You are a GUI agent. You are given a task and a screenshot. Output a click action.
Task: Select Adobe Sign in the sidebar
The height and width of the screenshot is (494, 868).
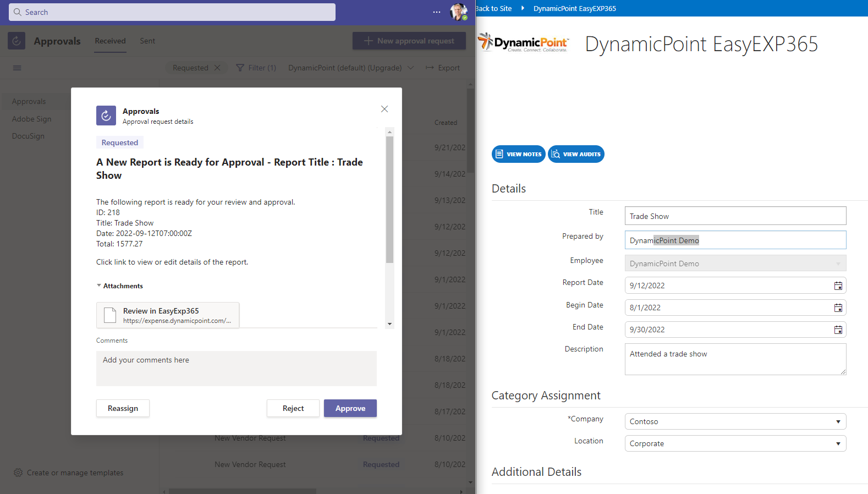[x=32, y=119]
